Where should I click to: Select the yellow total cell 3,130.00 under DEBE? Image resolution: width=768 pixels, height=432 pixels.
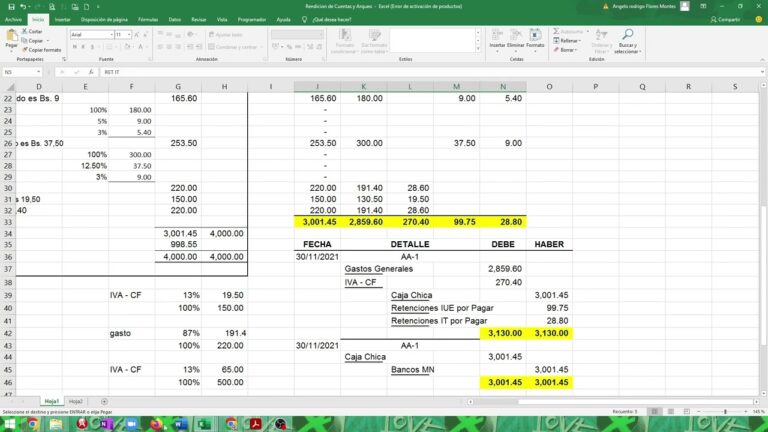[503, 333]
